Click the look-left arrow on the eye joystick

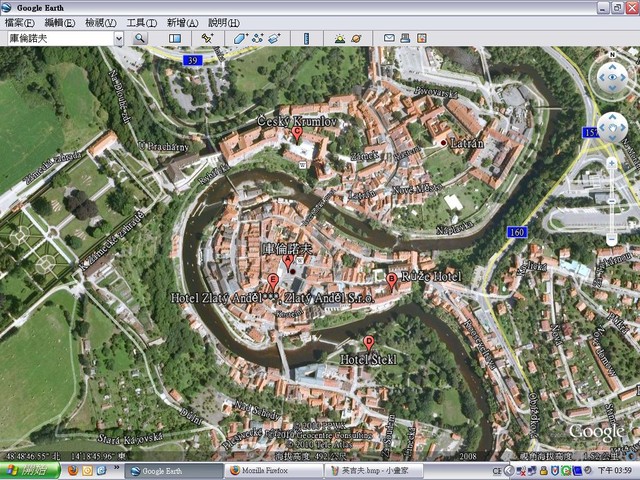tap(601, 78)
